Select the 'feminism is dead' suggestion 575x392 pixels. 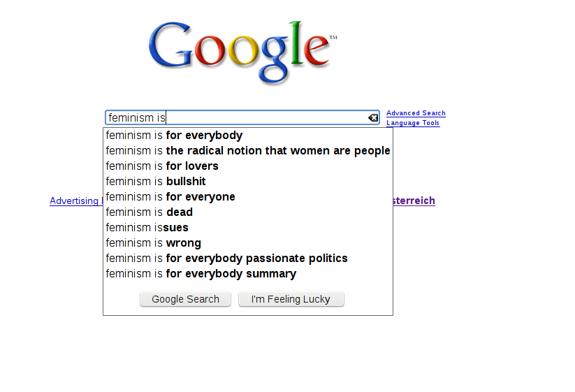pyautogui.click(x=150, y=212)
